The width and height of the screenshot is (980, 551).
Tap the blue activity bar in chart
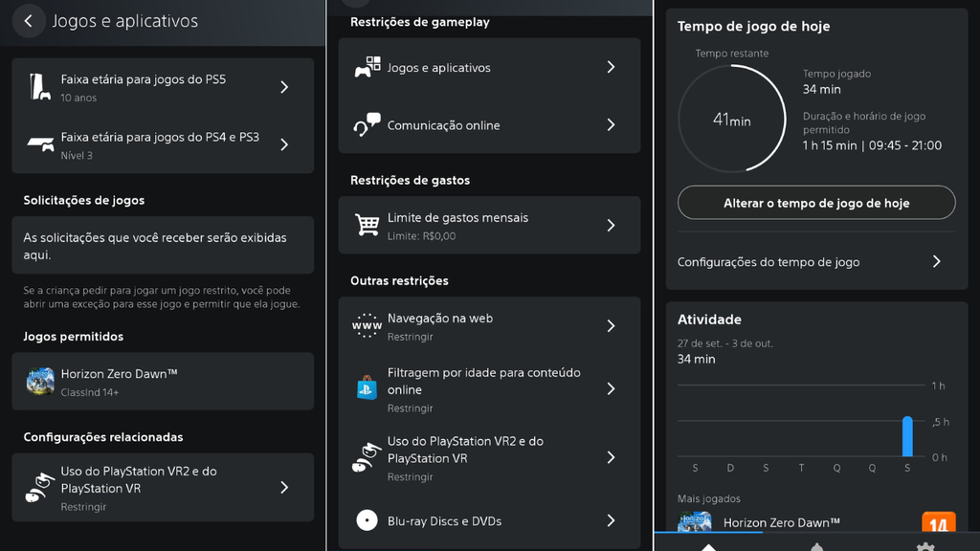907,437
